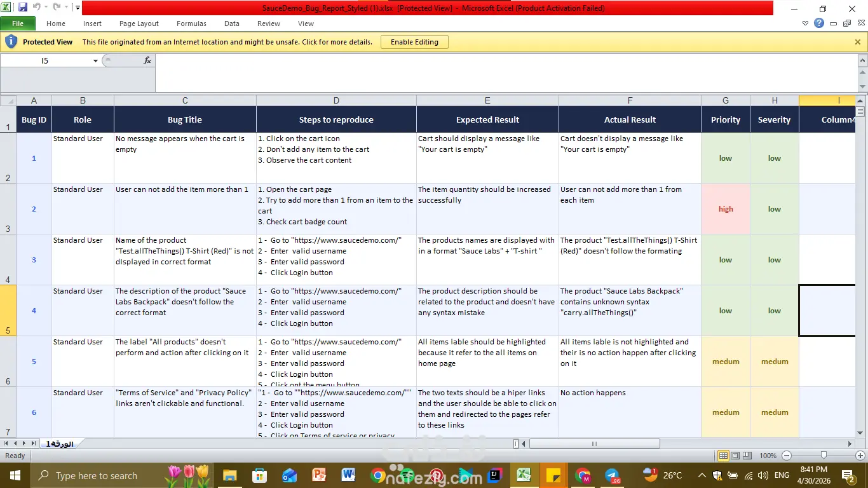This screenshot has height=488, width=868.
Task: Click the Protected View shield icon
Action: click(11, 42)
